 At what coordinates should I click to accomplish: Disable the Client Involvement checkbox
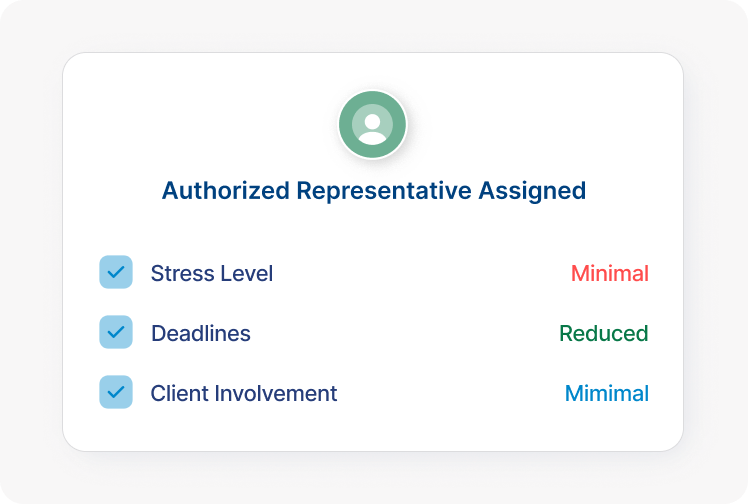point(116,392)
